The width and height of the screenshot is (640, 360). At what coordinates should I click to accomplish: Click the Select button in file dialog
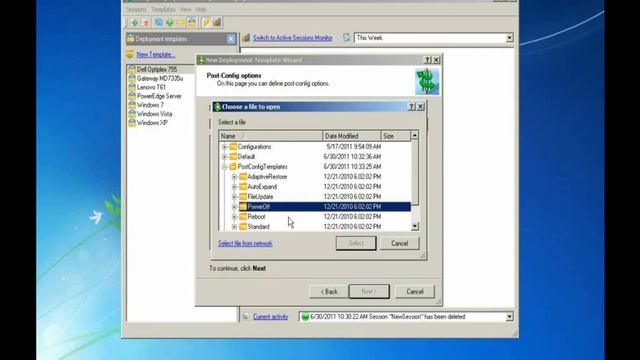pyautogui.click(x=356, y=243)
